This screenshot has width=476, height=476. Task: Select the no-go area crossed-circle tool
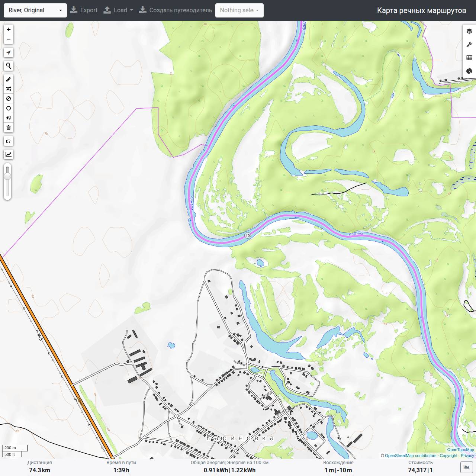coord(9,99)
